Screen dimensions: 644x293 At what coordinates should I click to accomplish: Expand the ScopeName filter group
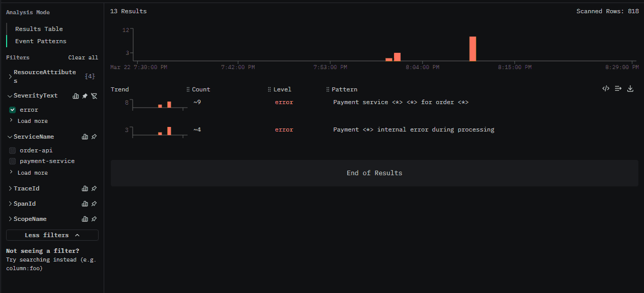coord(10,219)
